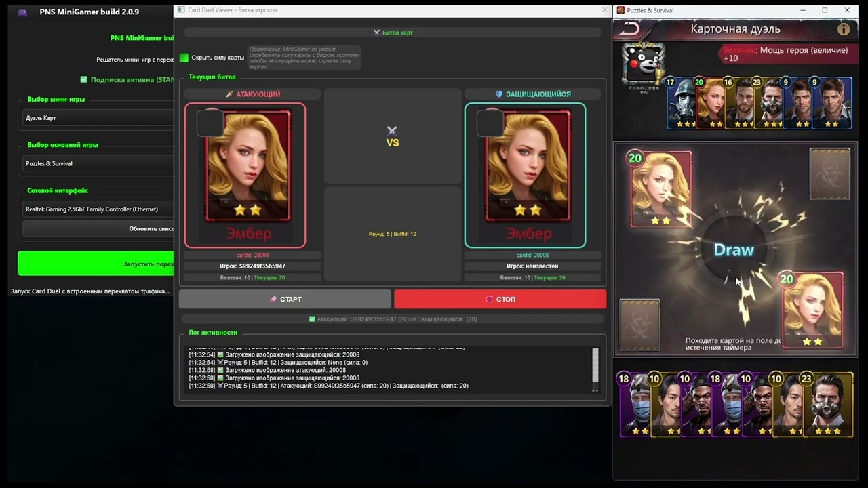Toggle the Подписка активна checkbox
Viewport: 868px width, 488px height.
[83, 79]
